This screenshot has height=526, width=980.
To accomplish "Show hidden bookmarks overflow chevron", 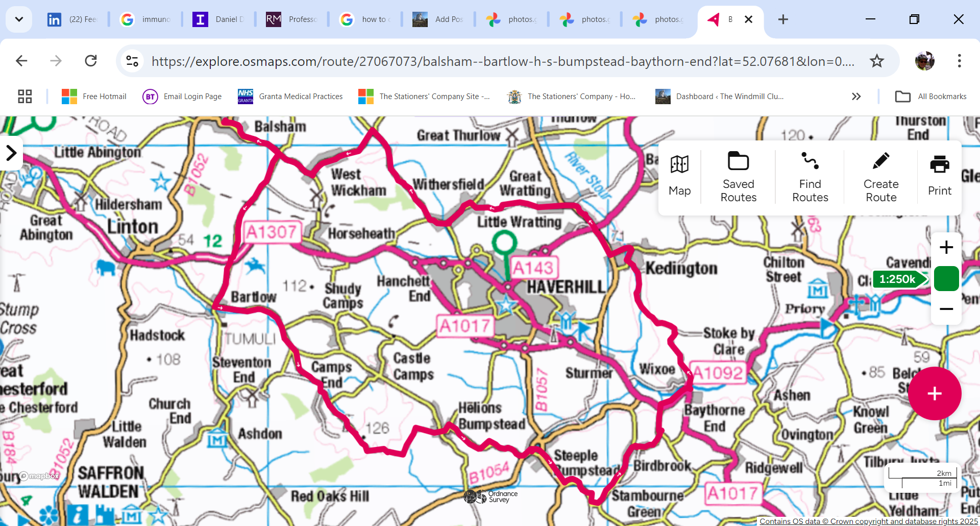I will point(856,97).
